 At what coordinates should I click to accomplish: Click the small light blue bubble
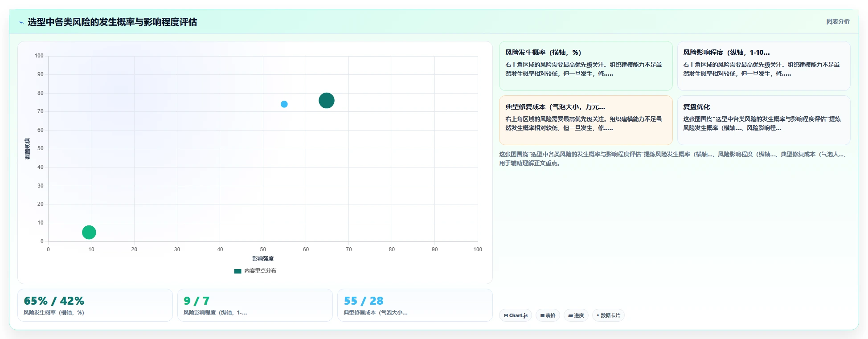[284, 104]
